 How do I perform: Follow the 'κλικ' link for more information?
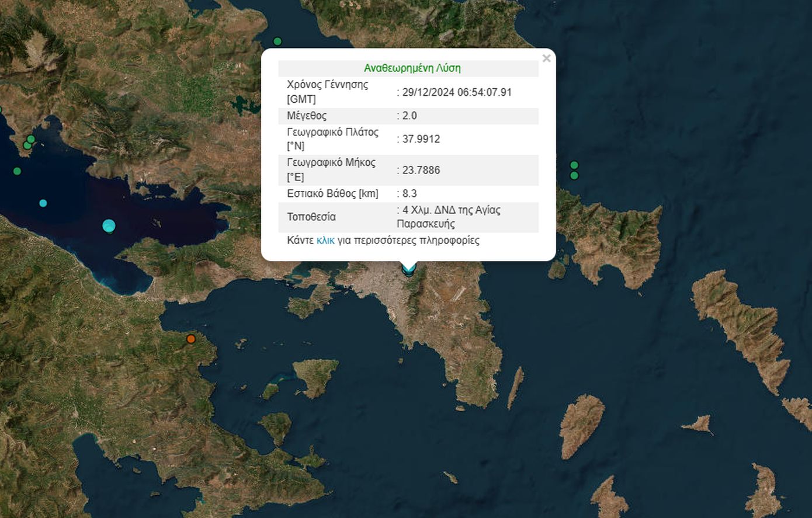pyautogui.click(x=325, y=240)
